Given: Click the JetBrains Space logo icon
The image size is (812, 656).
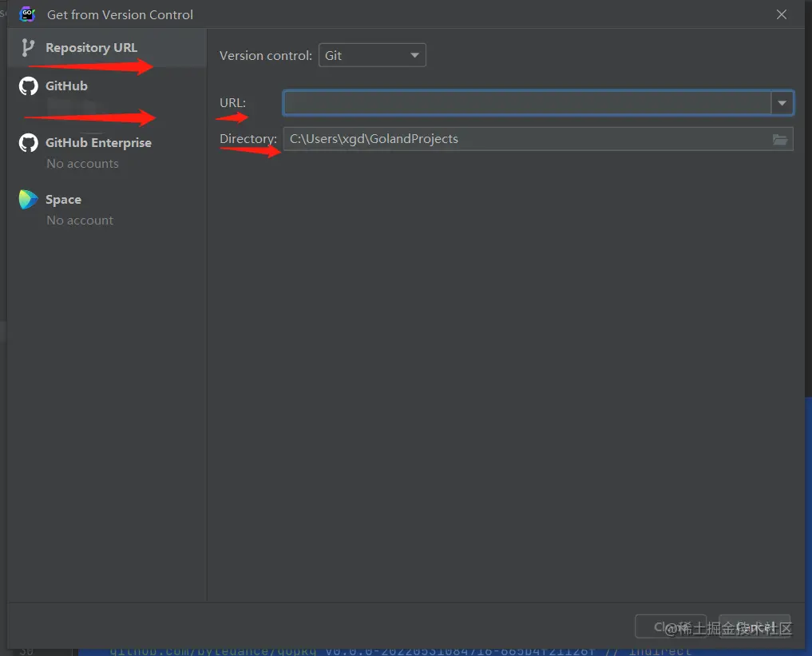Looking at the screenshot, I should (29, 200).
